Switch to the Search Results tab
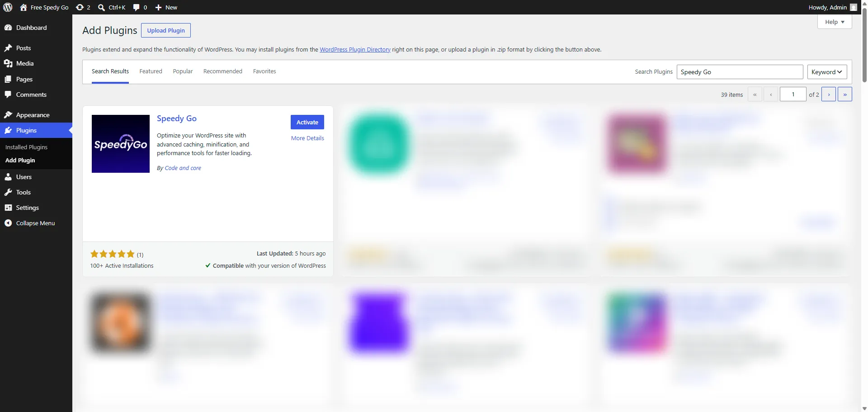This screenshot has width=868, height=412. [x=110, y=71]
